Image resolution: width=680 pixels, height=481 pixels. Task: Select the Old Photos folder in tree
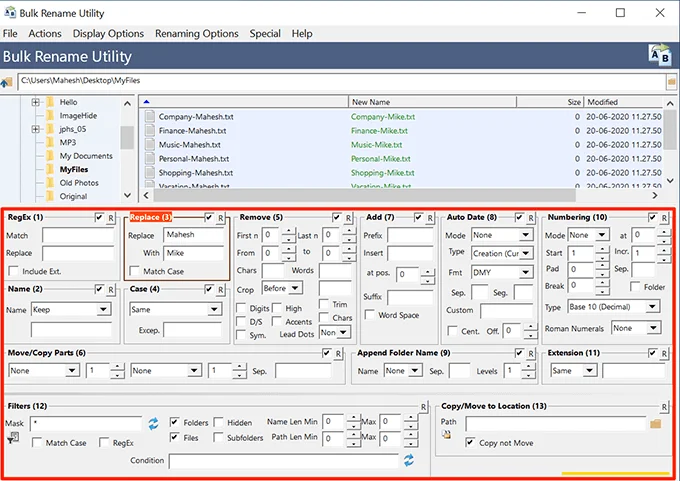pos(79,183)
